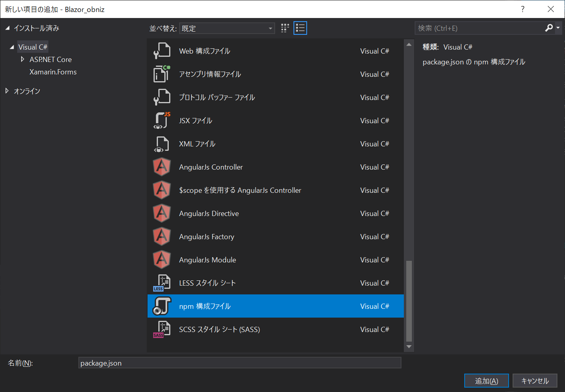
Task: Choose the プロトコル バッファー ファイル icon
Action: (x=162, y=97)
